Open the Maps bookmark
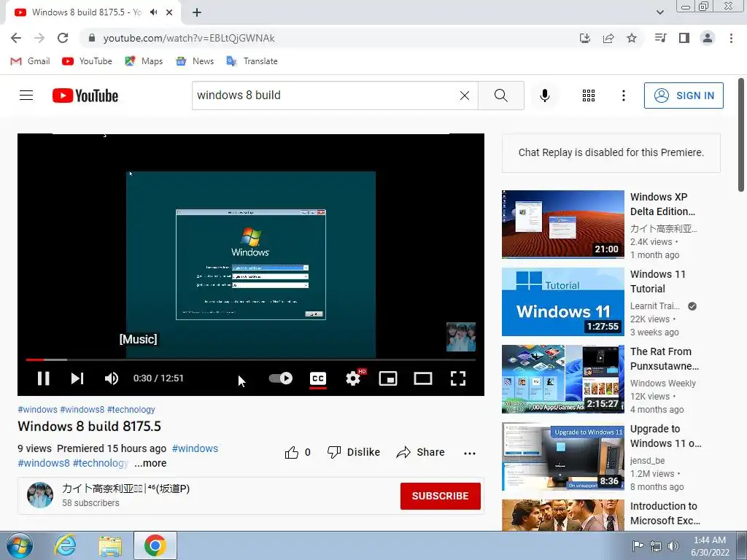Viewport: 747px width, 560px height. [144, 61]
